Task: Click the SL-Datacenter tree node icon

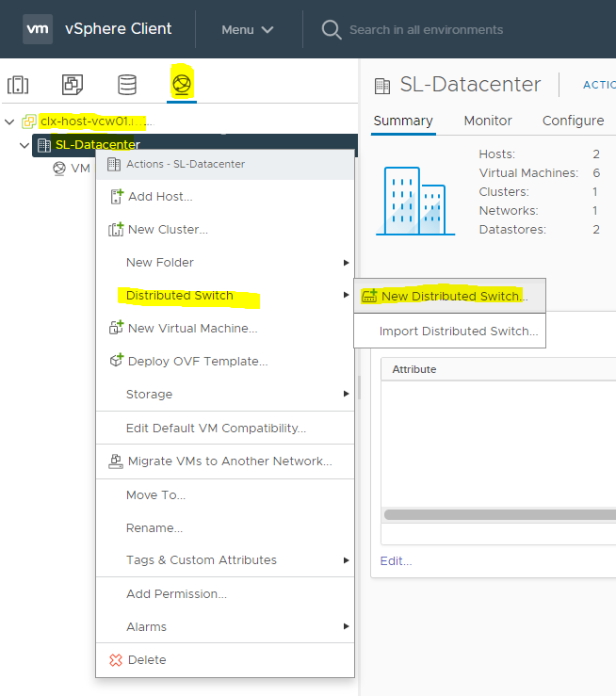Action: 44,145
